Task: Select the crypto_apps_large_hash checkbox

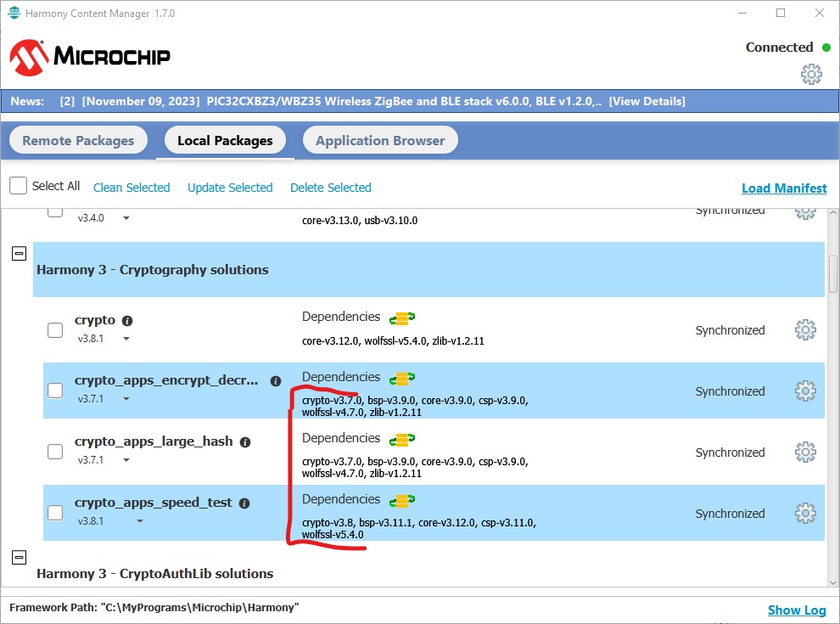Action: [x=55, y=452]
